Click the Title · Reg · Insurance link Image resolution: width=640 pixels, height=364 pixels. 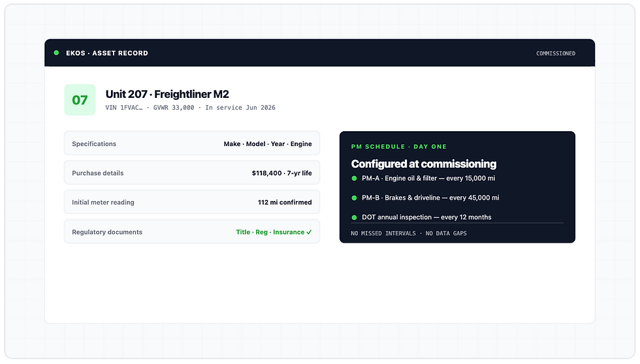click(274, 232)
